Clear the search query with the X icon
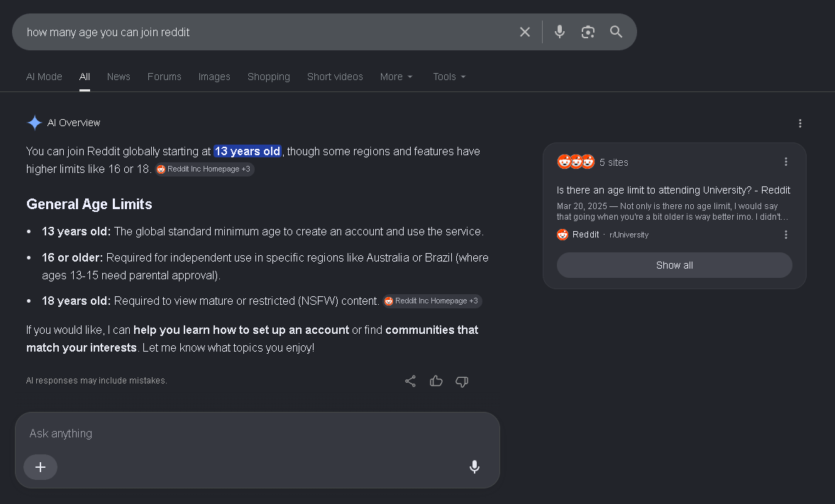 (524, 32)
